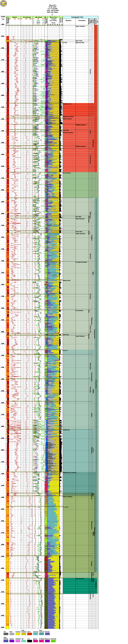The width and height of the screenshot is (128, 644).
Task: Click the 'Reference' track header
Action: point(15,17)
